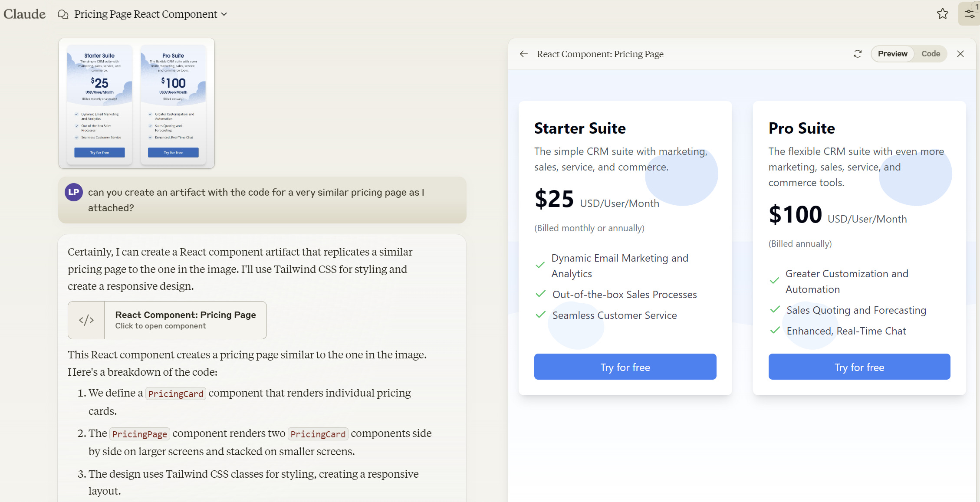Switch to the Preview view
980x502 pixels.
tap(892, 54)
